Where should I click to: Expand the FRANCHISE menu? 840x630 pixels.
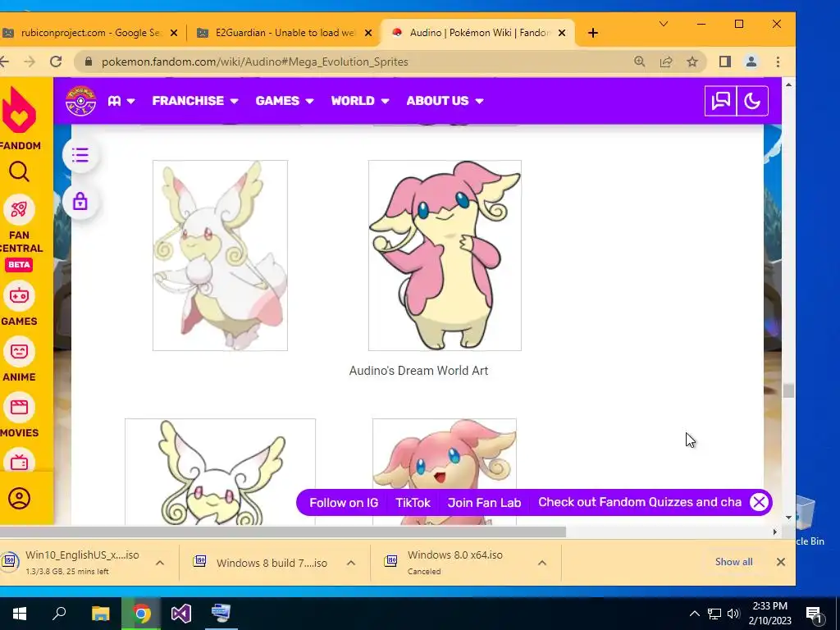click(x=195, y=101)
